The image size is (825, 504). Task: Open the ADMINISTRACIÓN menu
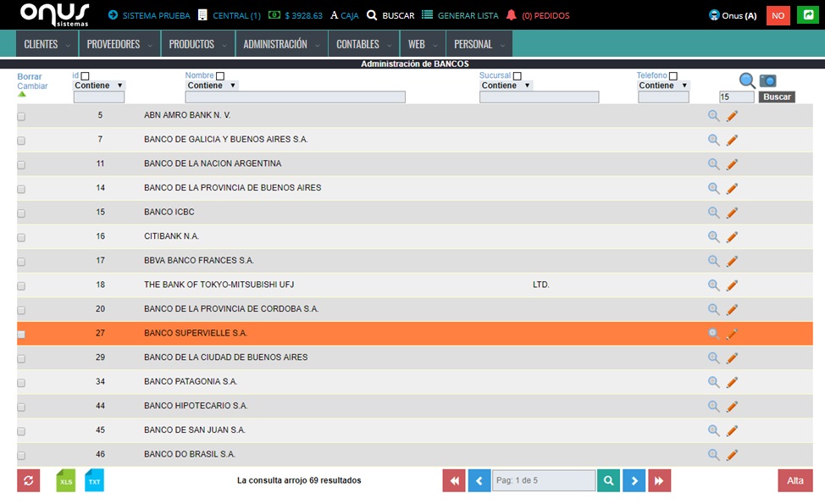[x=281, y=44]
